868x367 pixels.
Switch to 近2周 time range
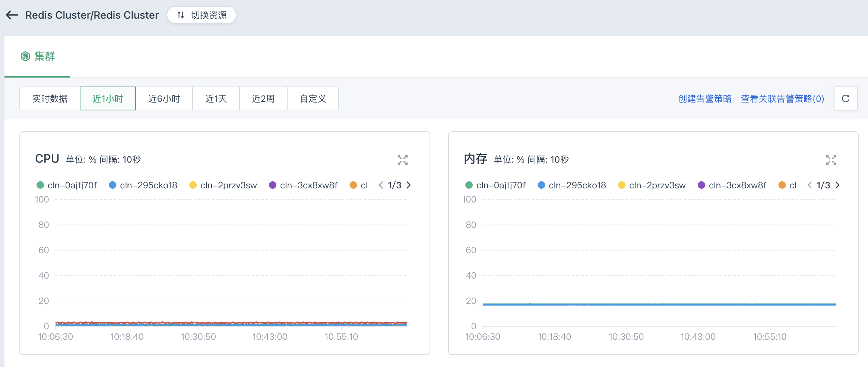(x=263, y=98)
